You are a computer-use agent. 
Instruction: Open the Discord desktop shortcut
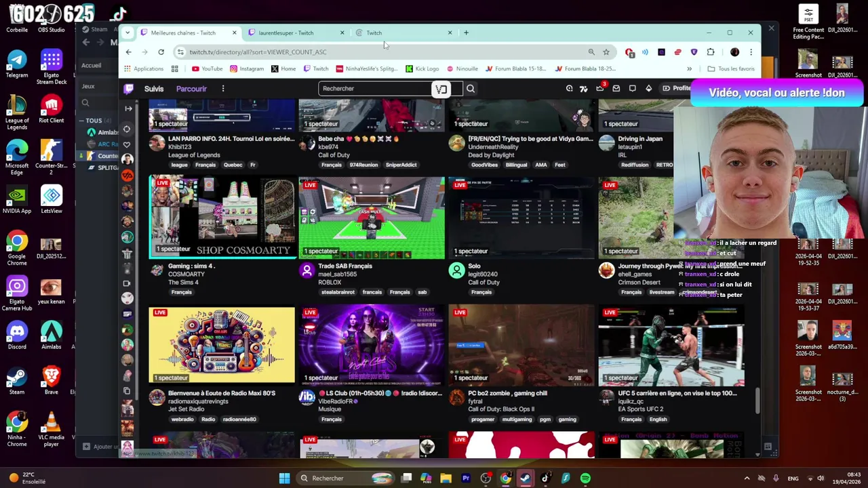coord(17,335)
